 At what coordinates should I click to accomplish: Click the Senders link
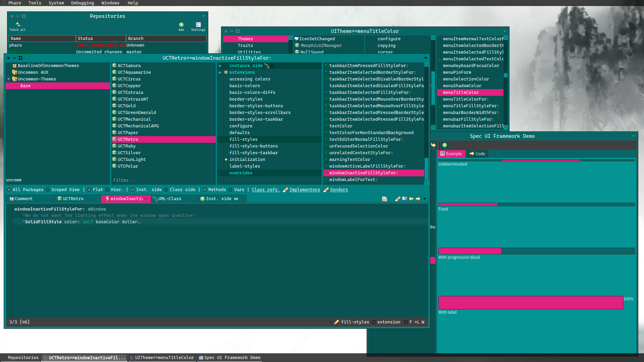(339, 190)
